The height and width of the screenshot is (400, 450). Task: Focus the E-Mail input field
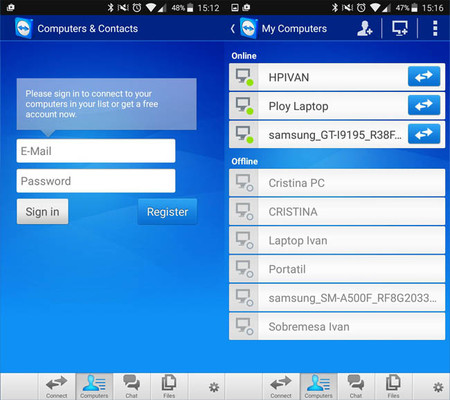(96, 151)
